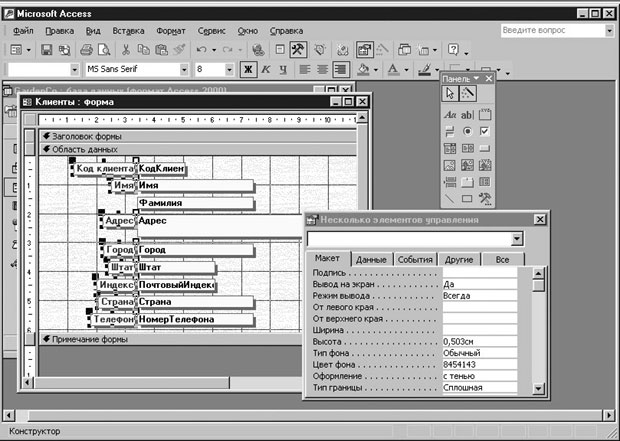Click the Примечание формы section bar
This screenshot has width=620, height=441.
[171, 339]
